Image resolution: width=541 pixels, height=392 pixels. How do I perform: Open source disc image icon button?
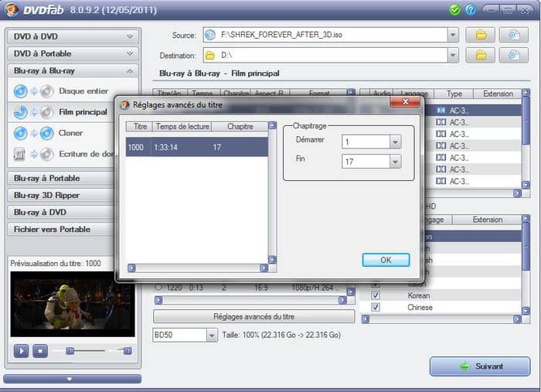point(514,35)
